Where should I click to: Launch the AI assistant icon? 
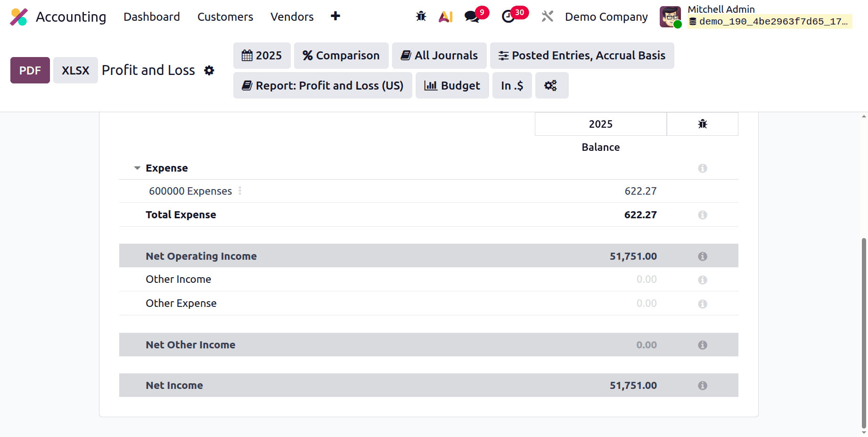[x=445, y=16]
